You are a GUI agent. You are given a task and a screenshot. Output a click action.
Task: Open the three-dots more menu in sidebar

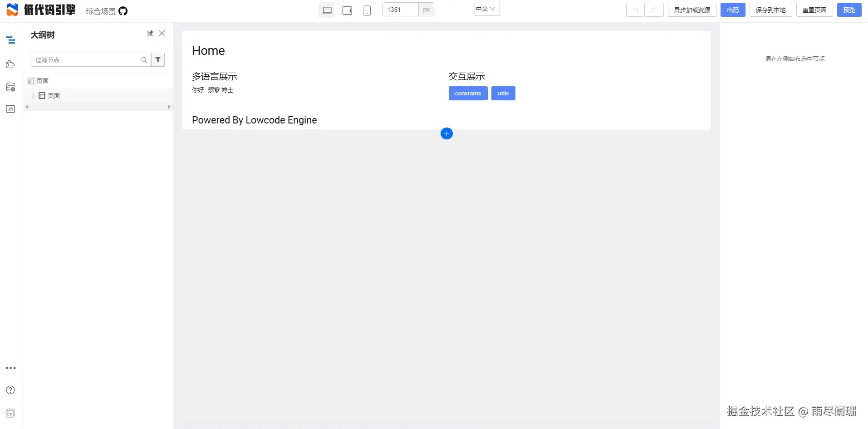coord(10,368)
